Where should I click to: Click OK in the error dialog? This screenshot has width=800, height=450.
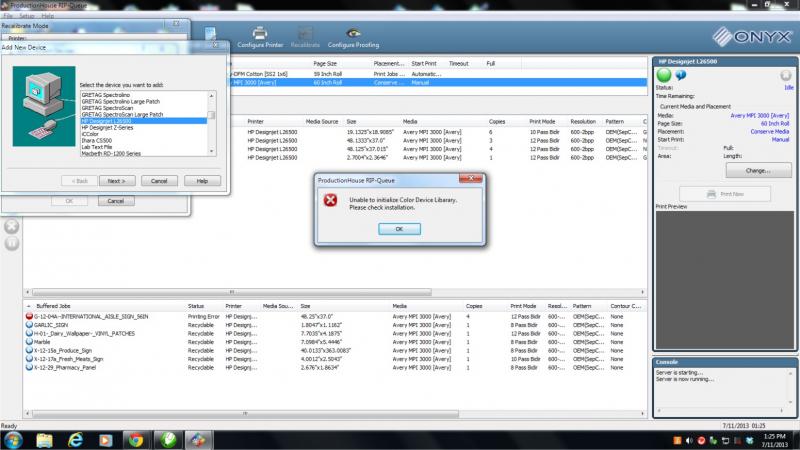(x=399, y=229)
